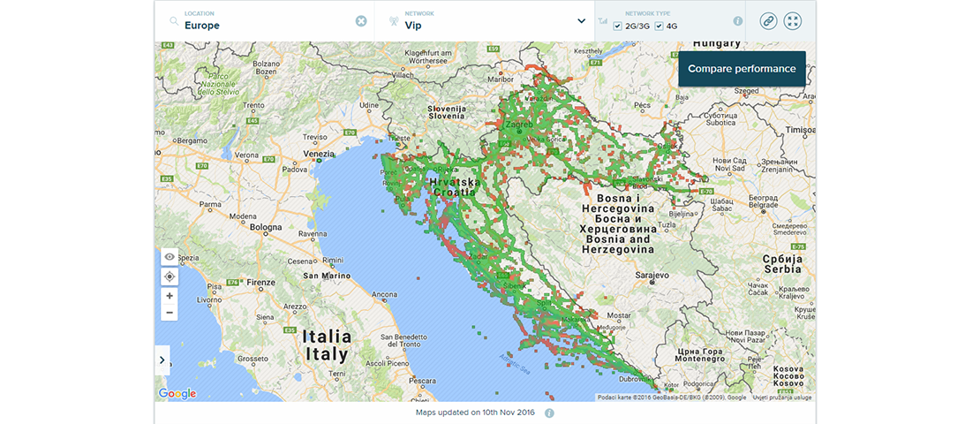Clear the Europe location field
This screenshot has width=980, height=424.
(x=361, y=21)
